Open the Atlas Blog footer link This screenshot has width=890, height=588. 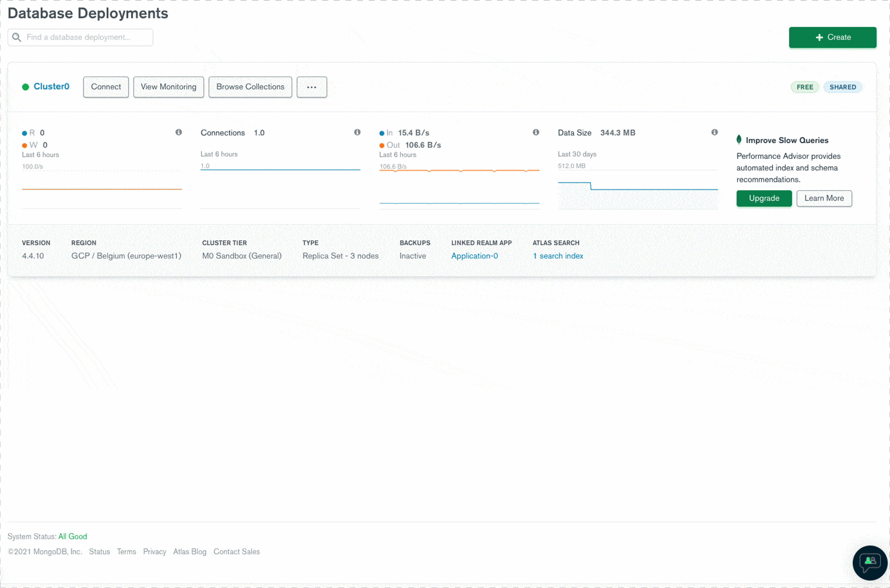[x=190, y=552]
